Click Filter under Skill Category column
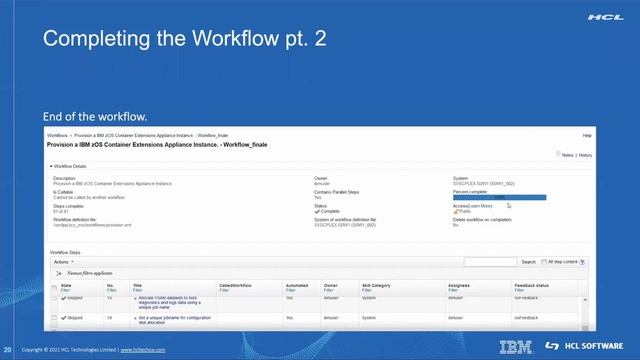 coord(367,290)
